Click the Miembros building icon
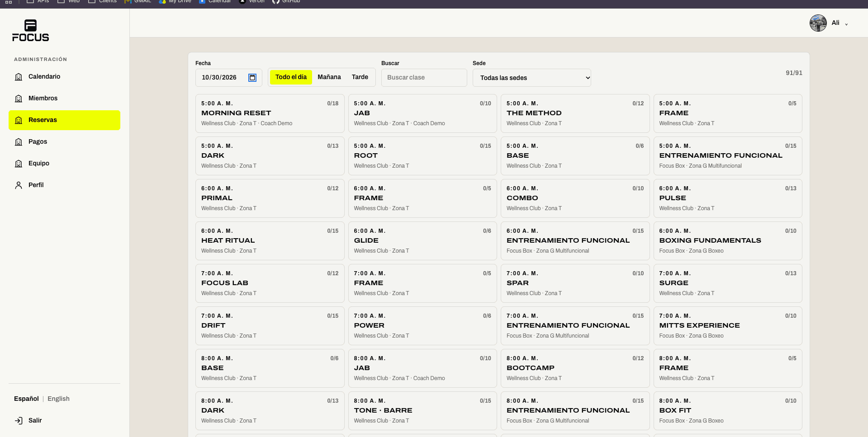The image size is (868, 437). 19,99
